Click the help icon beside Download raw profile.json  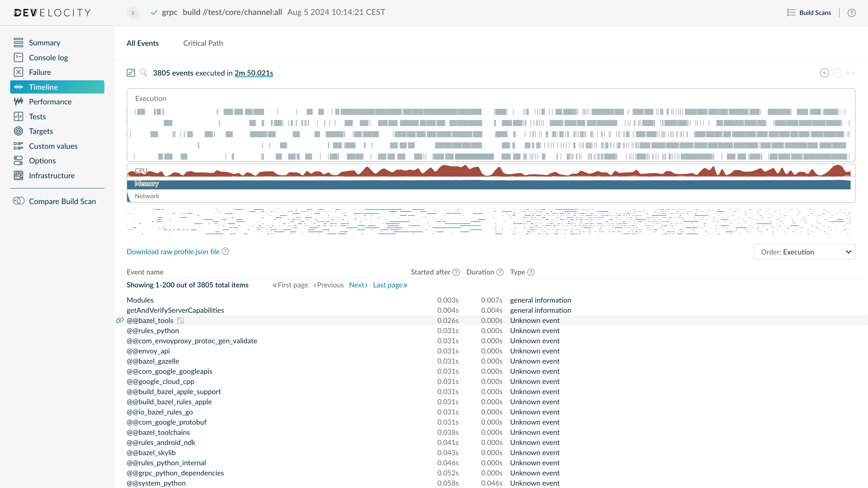click(225, 251)
